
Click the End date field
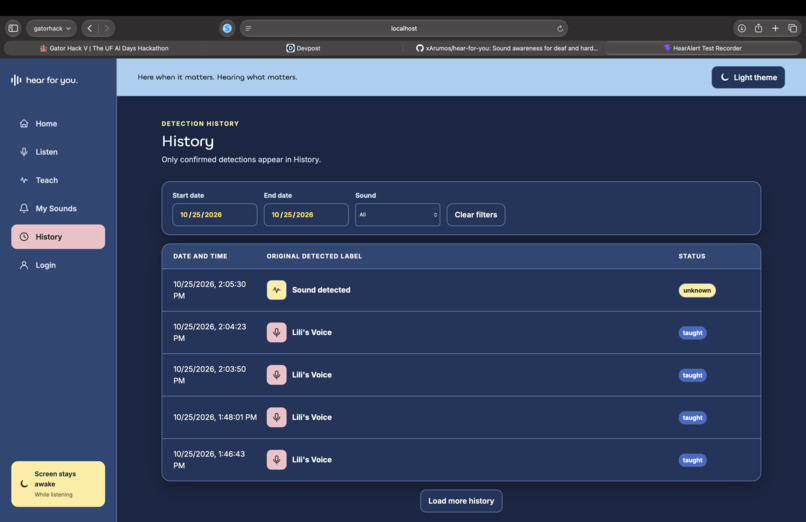pyautogui.click(x=306, y=214)
